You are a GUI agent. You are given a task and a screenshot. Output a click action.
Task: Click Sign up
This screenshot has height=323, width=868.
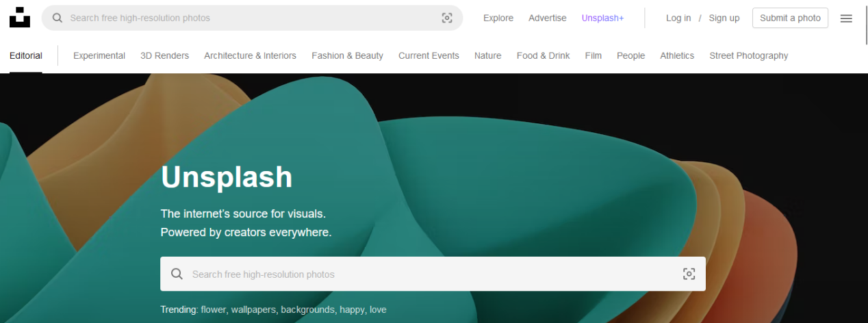click(724, 18)
